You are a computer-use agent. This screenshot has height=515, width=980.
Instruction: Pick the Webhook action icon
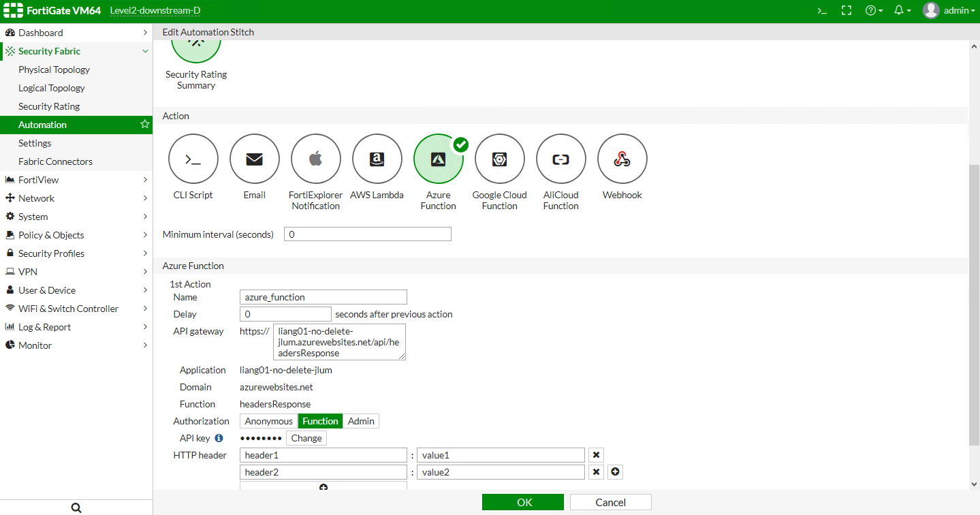(622, 159)
